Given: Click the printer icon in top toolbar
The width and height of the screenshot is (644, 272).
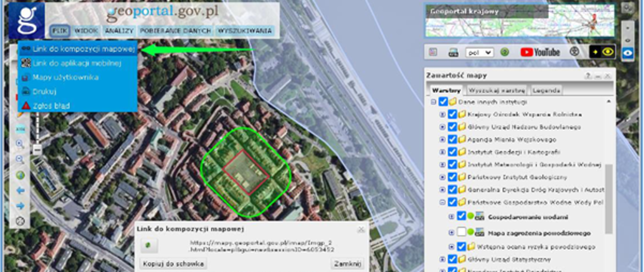Looking at the screenshot, I should click(x=453, y=52).
